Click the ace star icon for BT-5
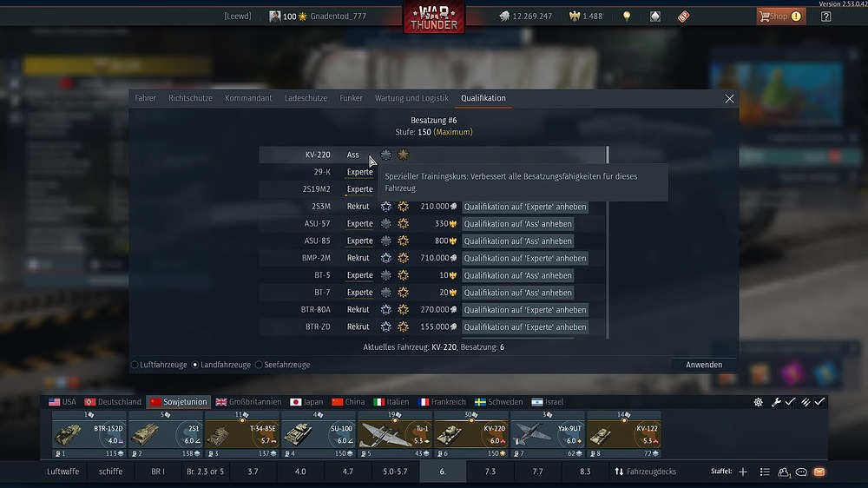Image resolution: width=868 pixels, height=488 pixels. (x=403, y=275)
